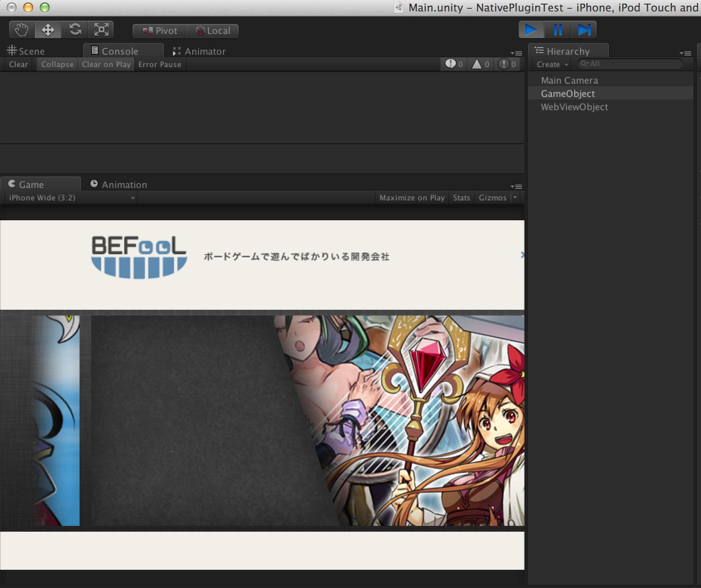Click the Hierarchy search field
701x588 pixels.
[x=630, y=64]
